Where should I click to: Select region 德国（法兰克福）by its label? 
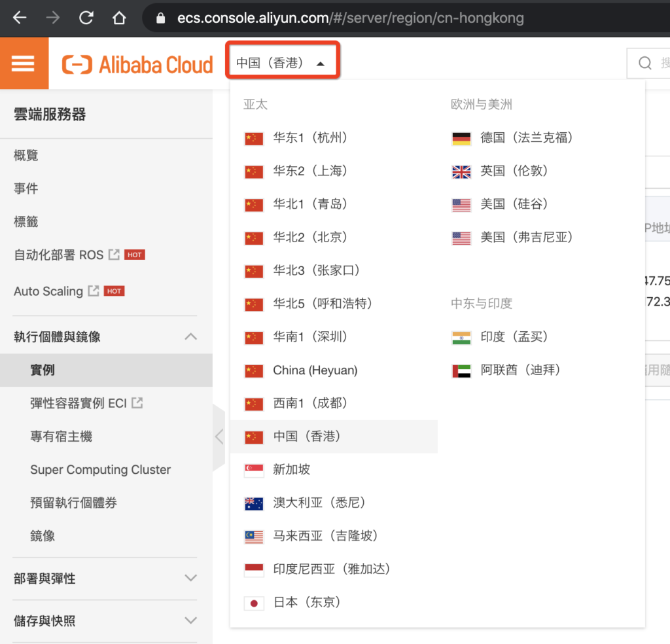527,137
